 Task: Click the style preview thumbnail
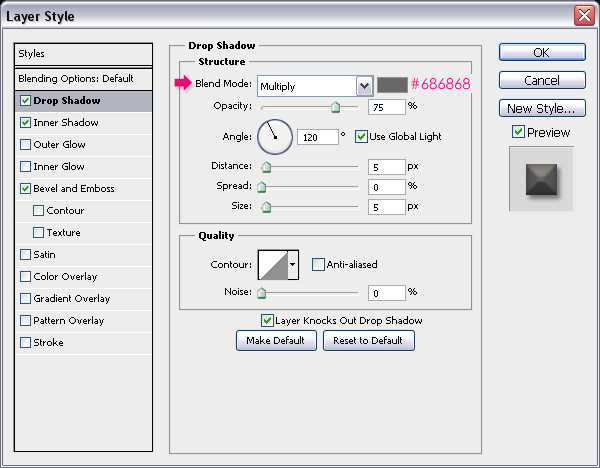[x=541, y=179]
